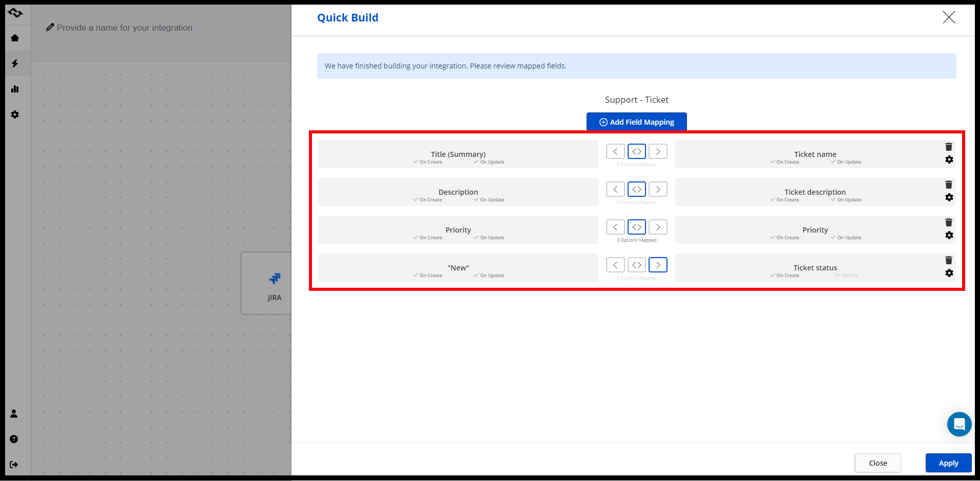Screen dimensions: 980x481
Task: Delete the Title (Summary) field mapping
Action: pos(949,147)
